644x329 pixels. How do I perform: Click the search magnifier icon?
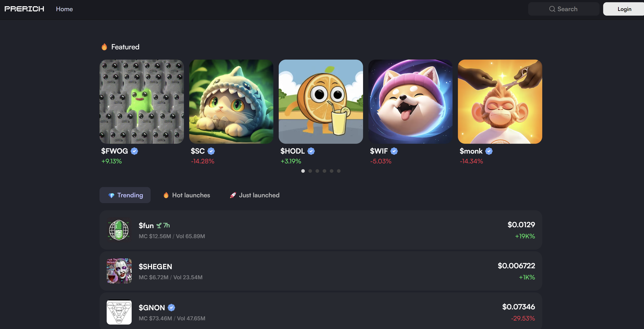[552, 9]
